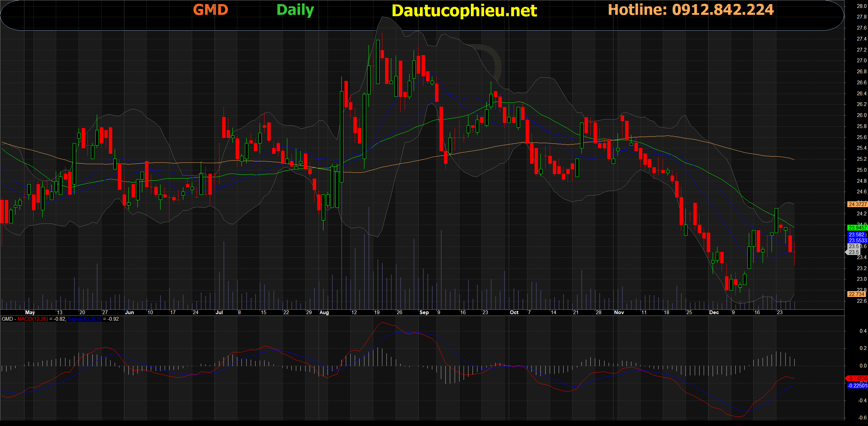Screen dimensions: 868x426
Task: Click the 26.4 price axis label
Action: [861, 94]
